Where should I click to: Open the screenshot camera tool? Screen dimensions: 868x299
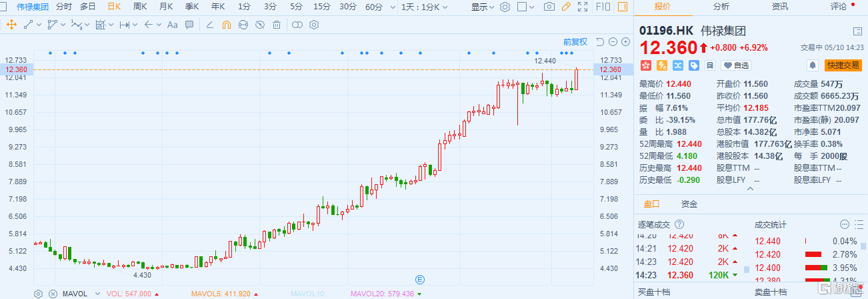pos(549,7)
